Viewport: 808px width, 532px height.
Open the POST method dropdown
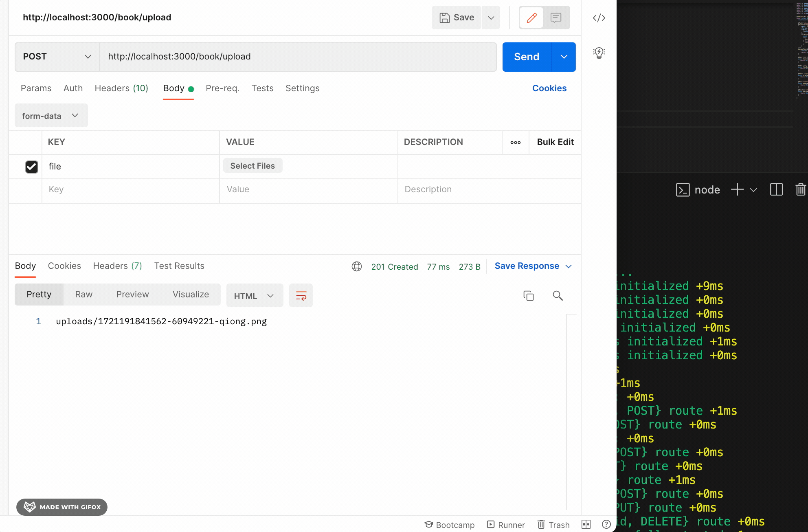57,57
